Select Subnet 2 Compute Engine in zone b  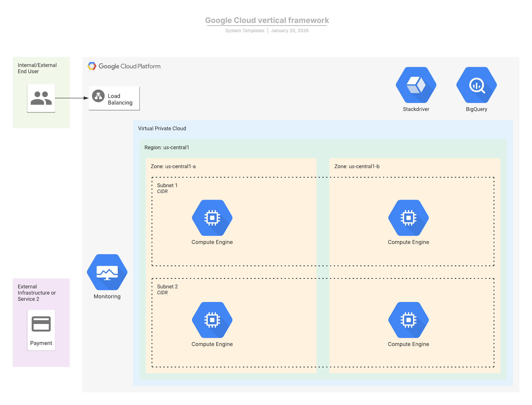(408, 320)
